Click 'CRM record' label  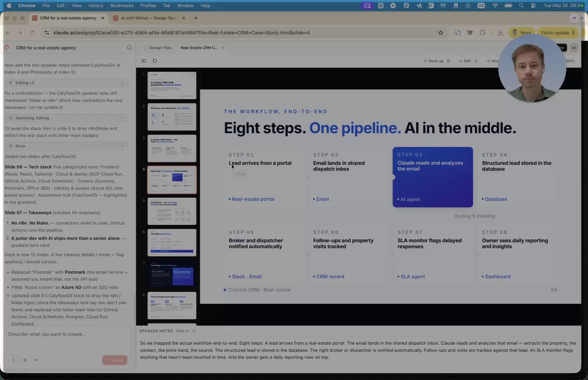tap(329, 277)
